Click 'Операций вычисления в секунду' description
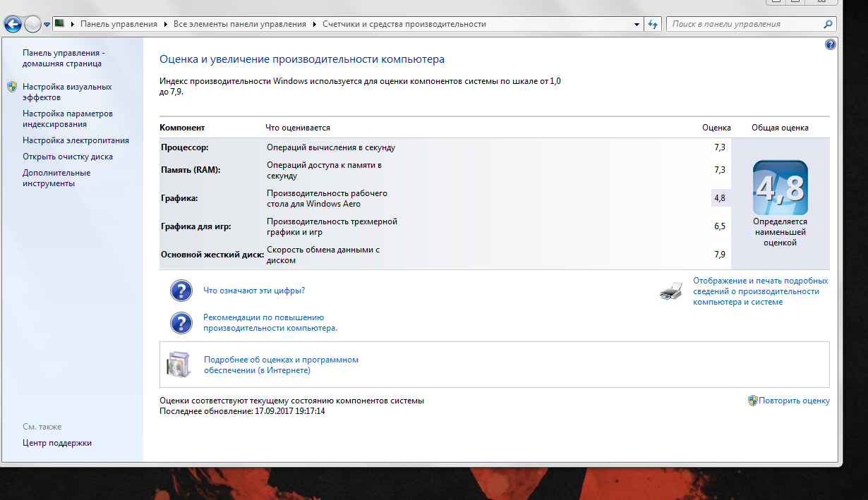Screen dimensions: 868x500 331,147
